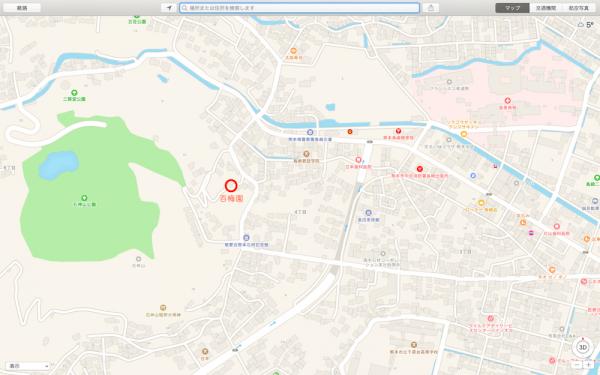Select the red post office icon beside the canal road

(x=398, y=131)
